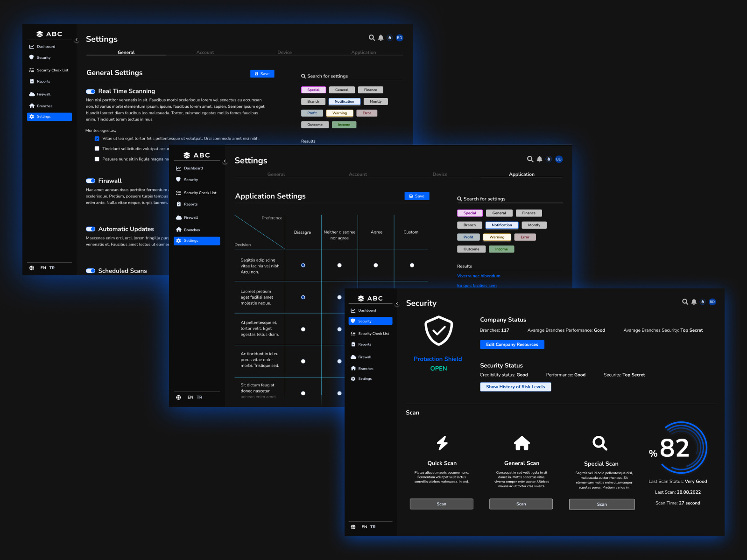The image size is (747, 560).
Task: Click the BD profile avatar
Action: click(x=712, y=302)
